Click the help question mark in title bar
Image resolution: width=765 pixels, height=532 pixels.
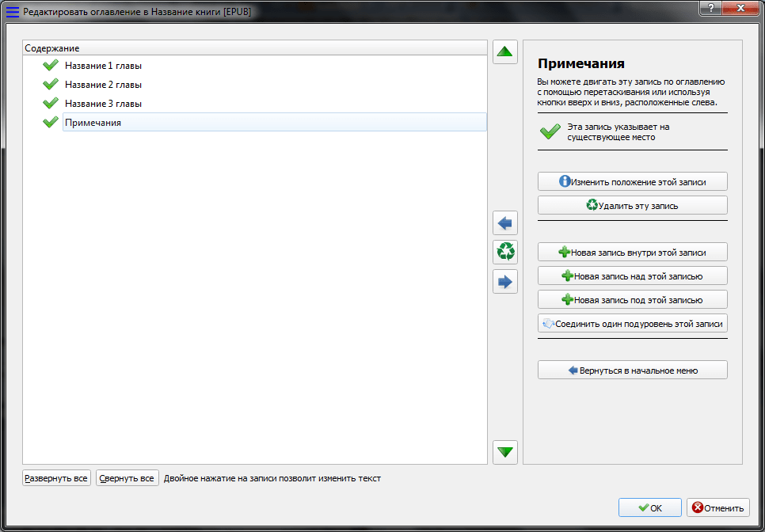click(x=709, y=7)
